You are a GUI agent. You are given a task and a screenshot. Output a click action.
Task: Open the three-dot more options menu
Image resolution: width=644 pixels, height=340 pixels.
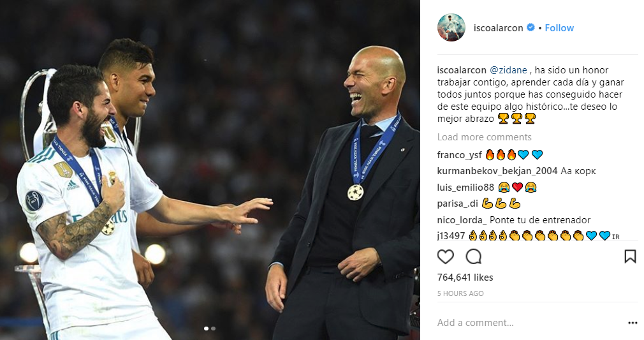pos(633,323)
